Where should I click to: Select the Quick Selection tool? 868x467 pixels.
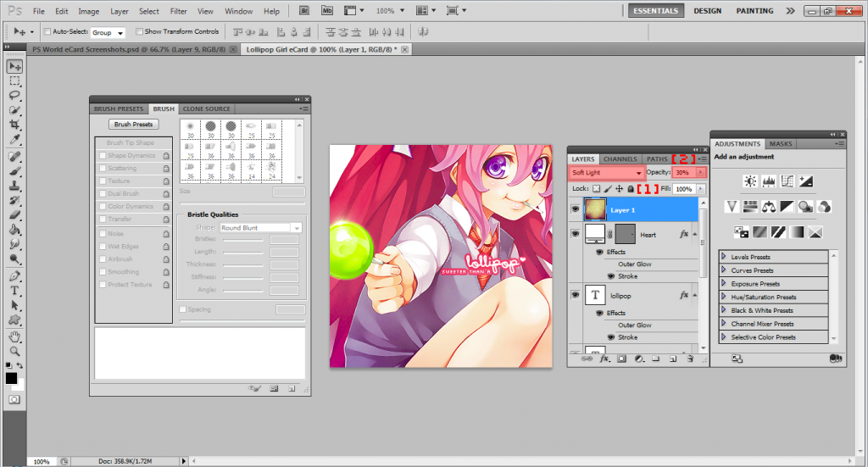[x=15, y=110]
